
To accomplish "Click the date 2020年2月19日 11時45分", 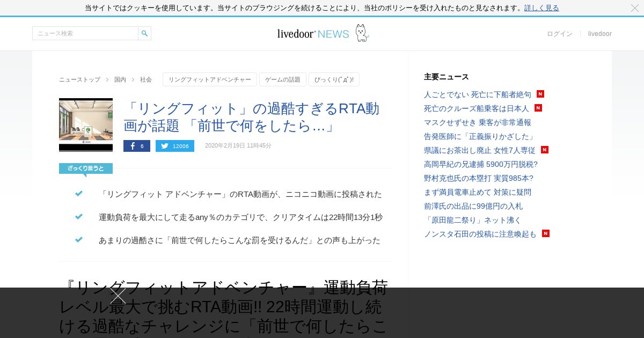I will click(x=238, y=146).
